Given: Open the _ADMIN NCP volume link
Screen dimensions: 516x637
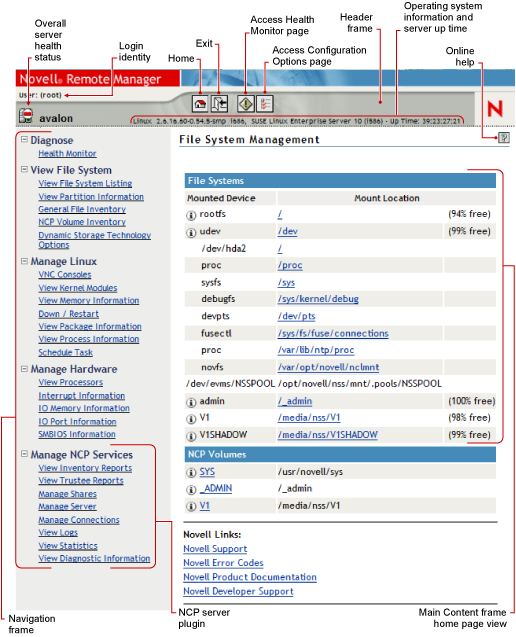Looking at the screenshot, I should [x=216, y=489].
